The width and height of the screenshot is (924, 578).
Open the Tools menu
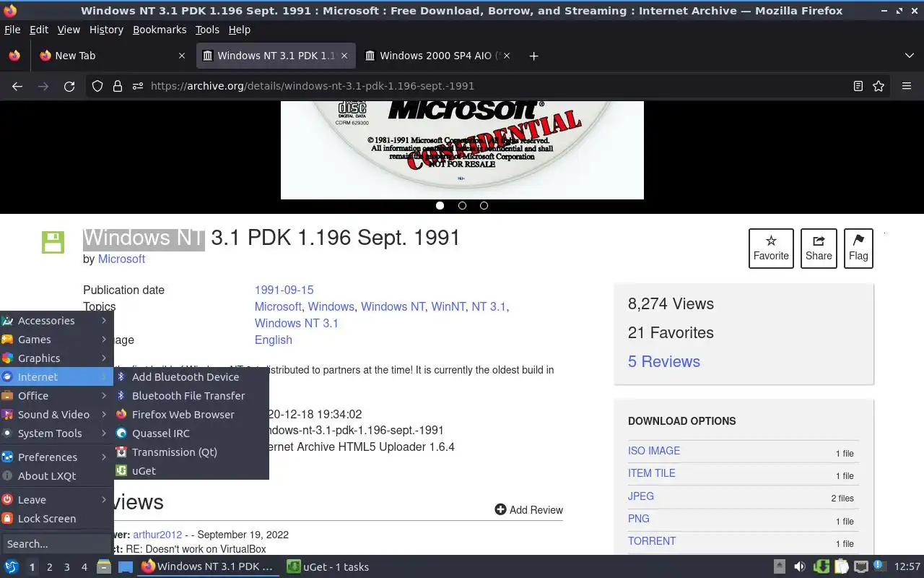pyautogui.click(x=207, y=30)
